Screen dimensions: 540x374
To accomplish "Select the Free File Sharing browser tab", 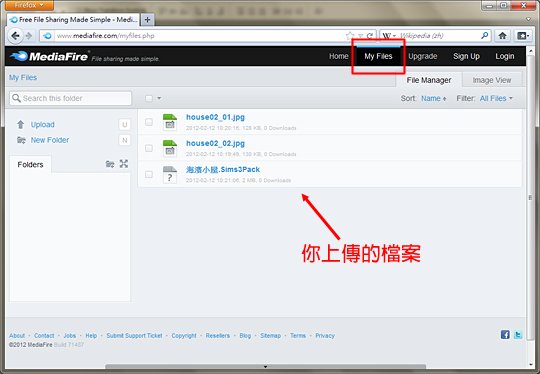I will coord(74,20).
